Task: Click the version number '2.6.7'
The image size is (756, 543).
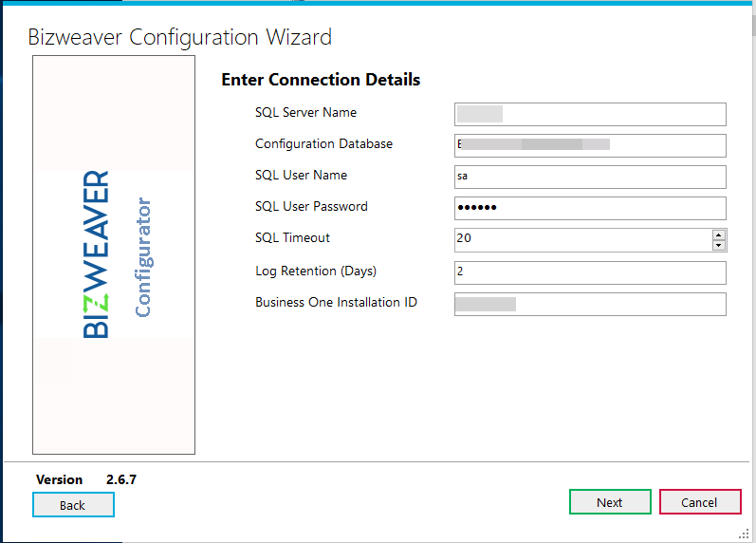Action: (121, 479)
